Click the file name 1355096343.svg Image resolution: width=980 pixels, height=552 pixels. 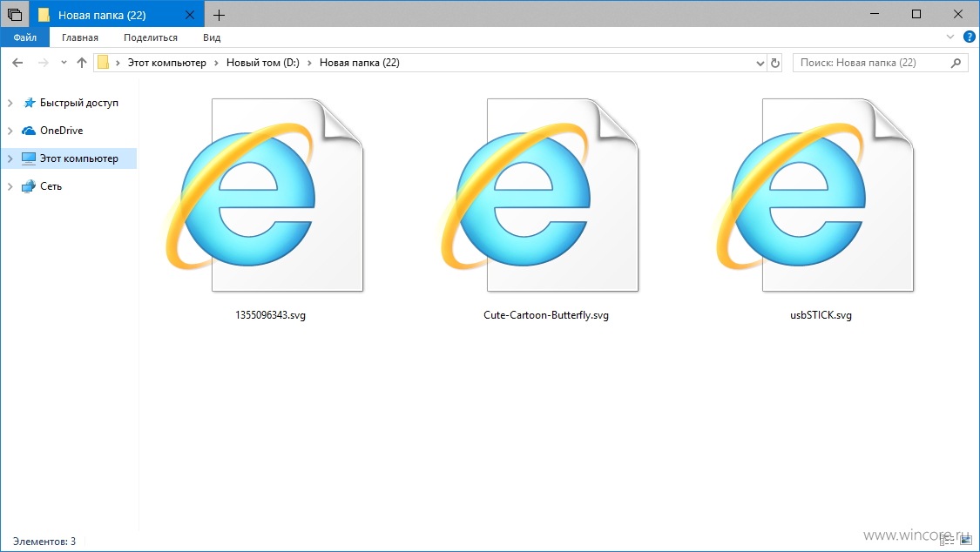[x=270, y=315]
